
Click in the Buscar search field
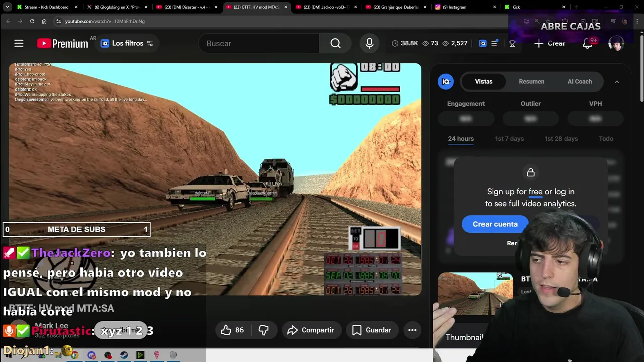tap(259, 43)
